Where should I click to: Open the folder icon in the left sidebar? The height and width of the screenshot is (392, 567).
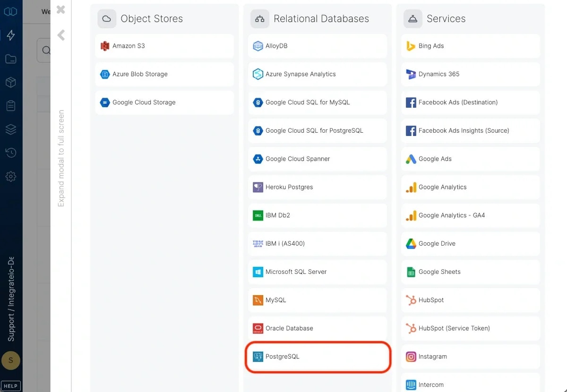click(10, 59)
